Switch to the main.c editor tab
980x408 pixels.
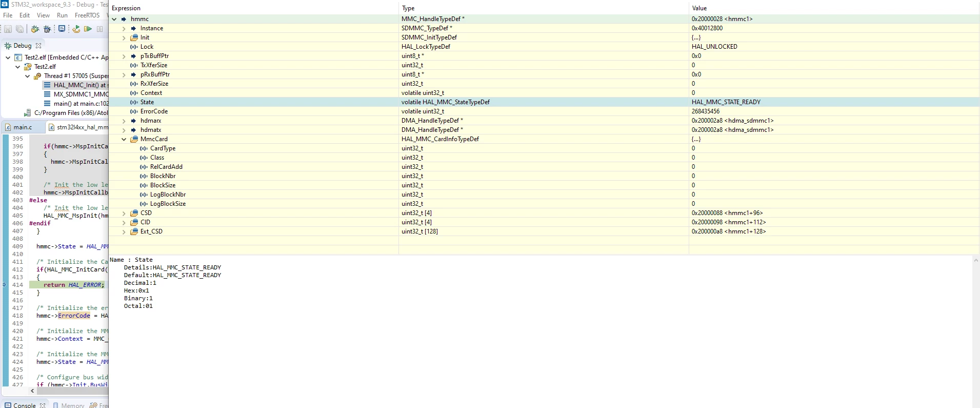(23, 127)
